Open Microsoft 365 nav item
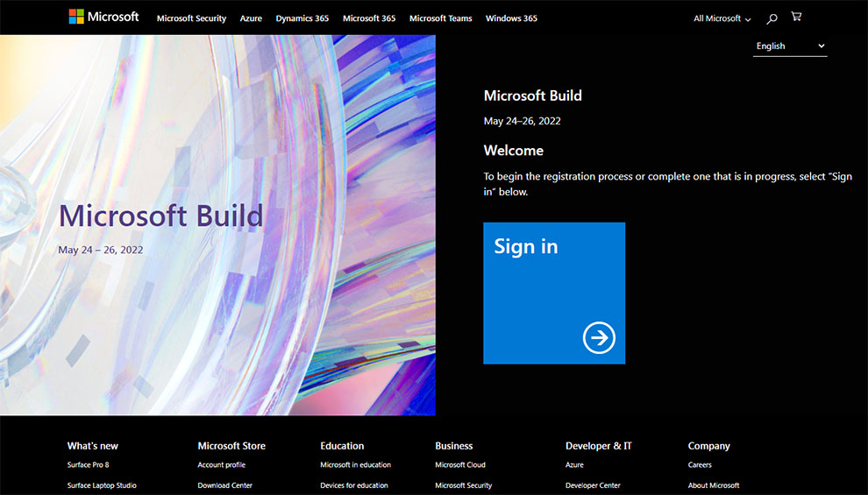This screenshot has height=495, width=868. pyautogui.click(x=369, y=18)
